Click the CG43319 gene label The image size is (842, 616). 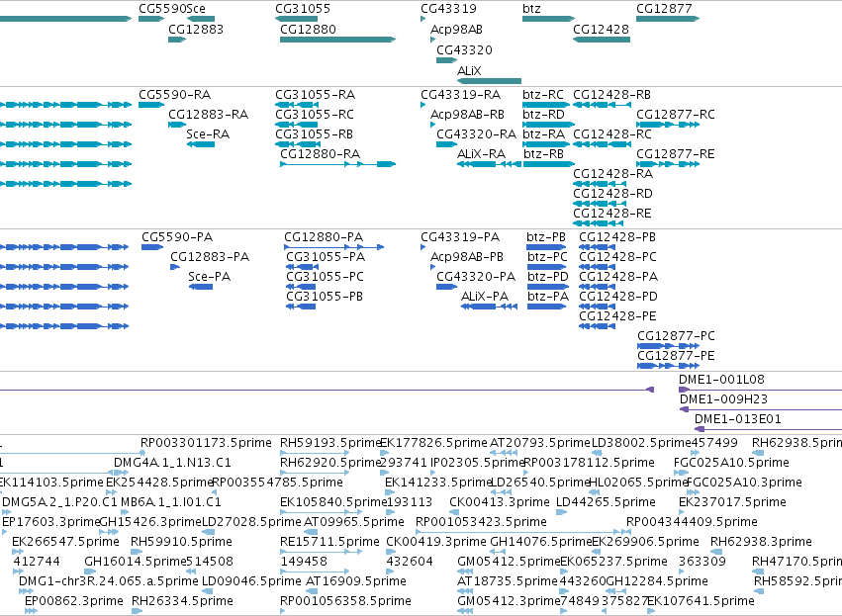click(x=448, y=9)
